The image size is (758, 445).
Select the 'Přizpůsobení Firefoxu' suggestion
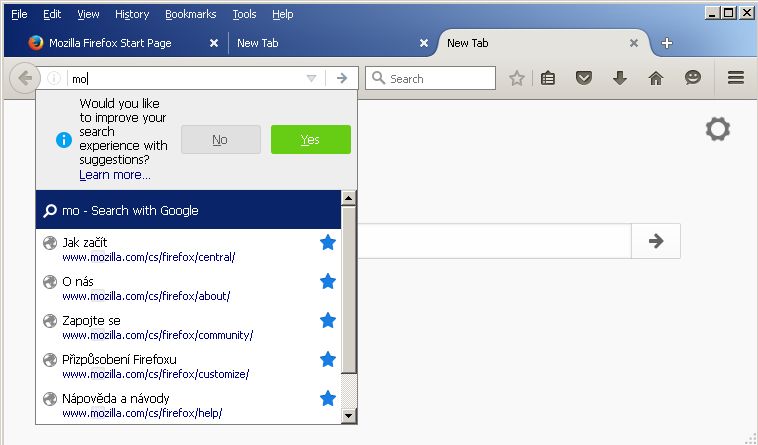[189, 366]
